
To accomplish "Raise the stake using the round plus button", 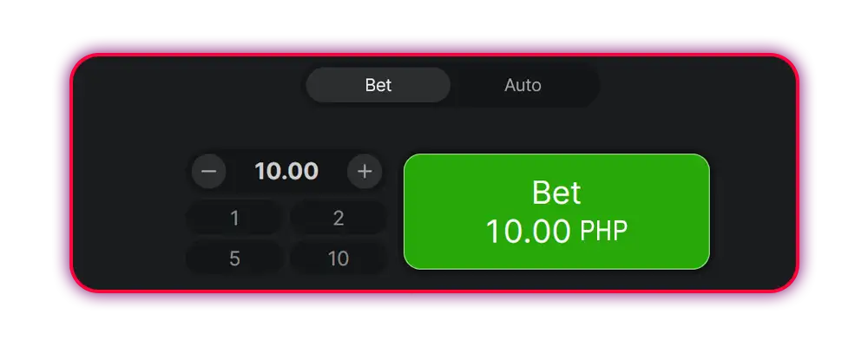I will [x=365, y=172].
